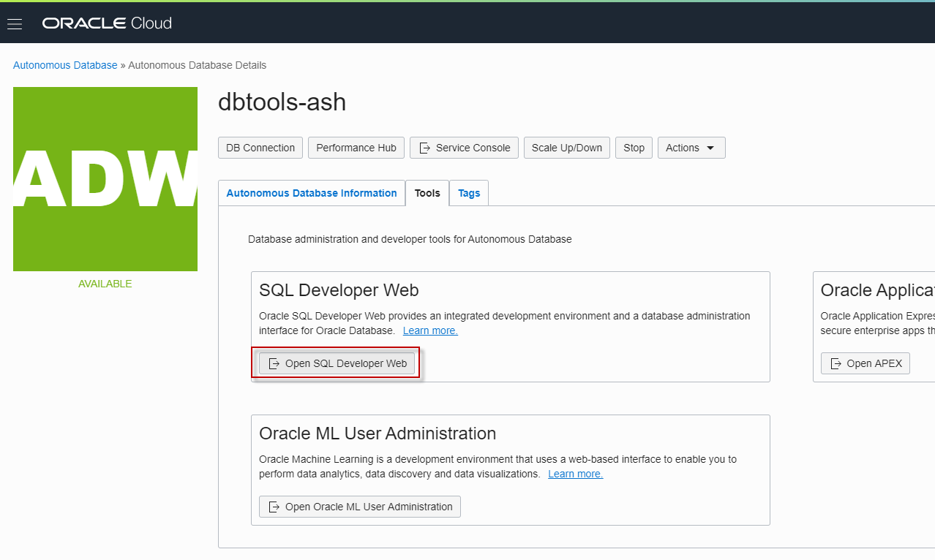Click Open Oracle ML User Administration
This screenshot has height=560, width=935.
pyautogui.click(x=360, y=507)
